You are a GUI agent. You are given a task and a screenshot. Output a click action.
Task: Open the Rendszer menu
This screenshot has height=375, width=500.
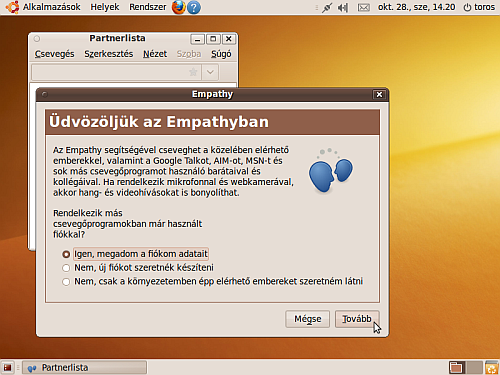[148, 7]
